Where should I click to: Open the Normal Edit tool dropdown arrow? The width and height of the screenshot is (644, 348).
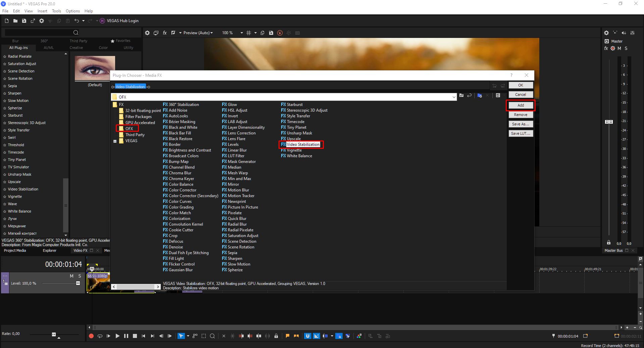tap(188, 336)
